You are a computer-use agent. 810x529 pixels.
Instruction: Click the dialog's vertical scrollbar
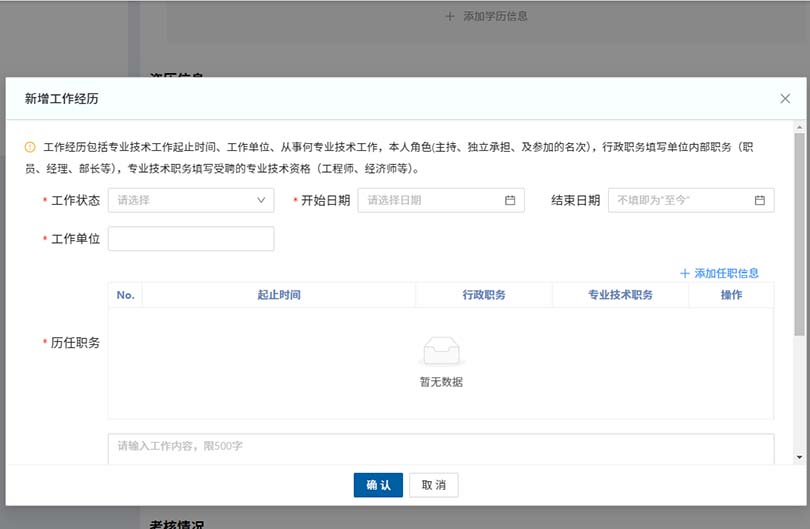click(x=799, y=230)
